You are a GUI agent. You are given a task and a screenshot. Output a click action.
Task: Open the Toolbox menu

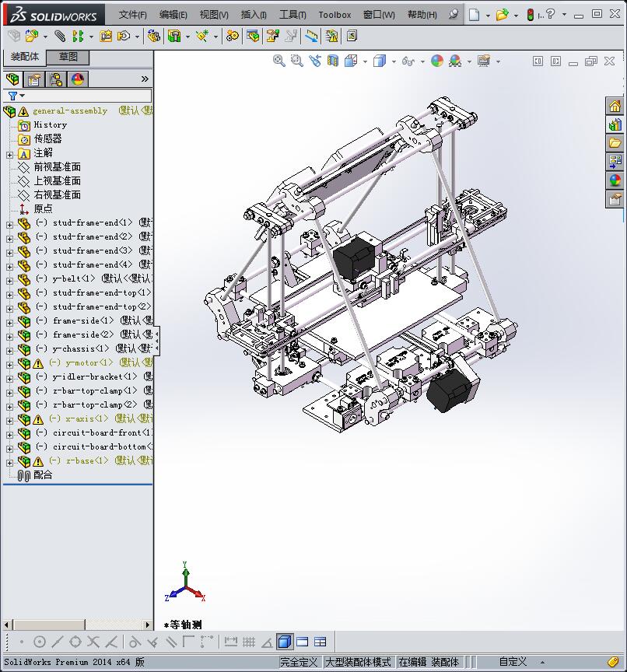coord(335,15)
